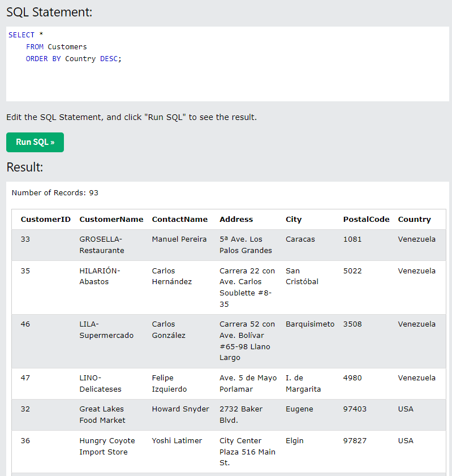Click address starting 'Carrera 22 con Ave. Carlos'
This screenshot has width=452, height=476.
click(247, 288)
